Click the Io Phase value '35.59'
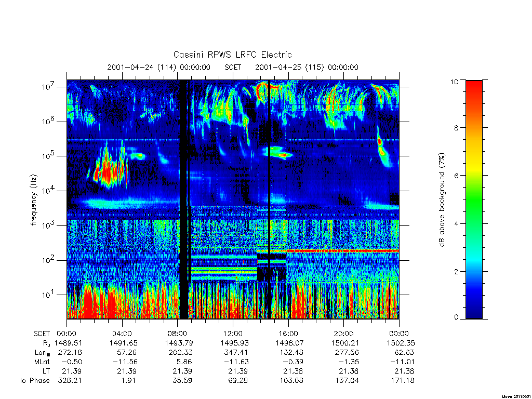Viewport: 532px width, 399px height. pyautogui.click(x=182, y=381)
